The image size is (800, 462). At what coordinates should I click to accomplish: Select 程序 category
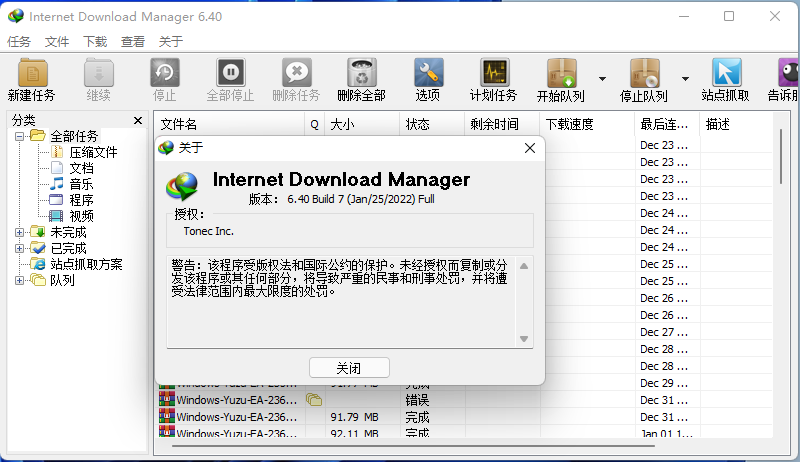[x=82, y=200]
